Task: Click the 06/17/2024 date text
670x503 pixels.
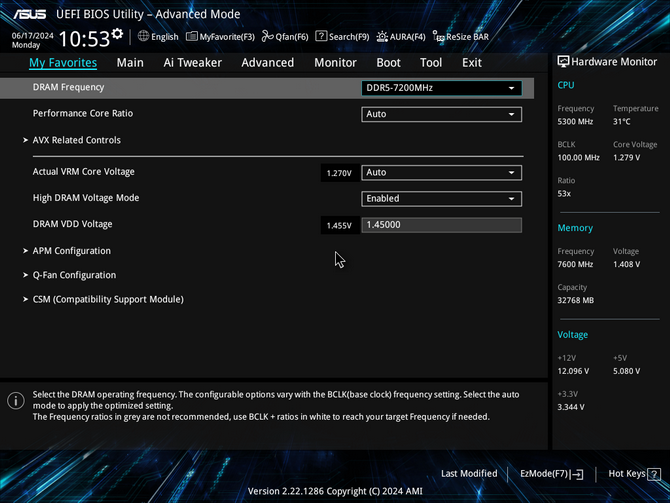Action: point(32,35)
